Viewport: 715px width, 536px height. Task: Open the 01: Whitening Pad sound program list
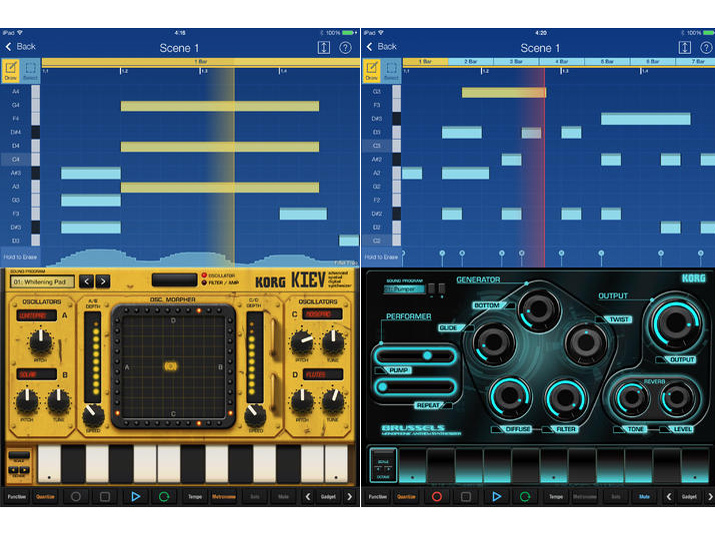pos(42,282)
